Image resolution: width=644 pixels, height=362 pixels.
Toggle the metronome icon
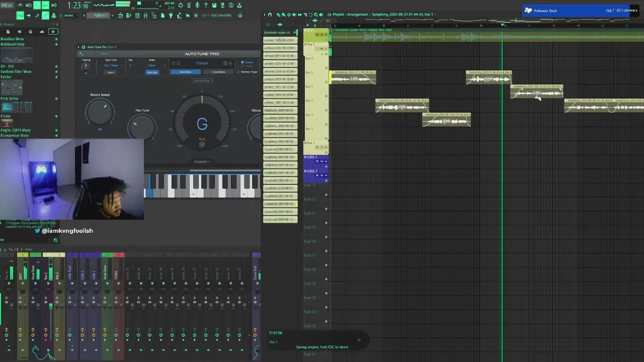pyautogui.click(x=20, y=5)
